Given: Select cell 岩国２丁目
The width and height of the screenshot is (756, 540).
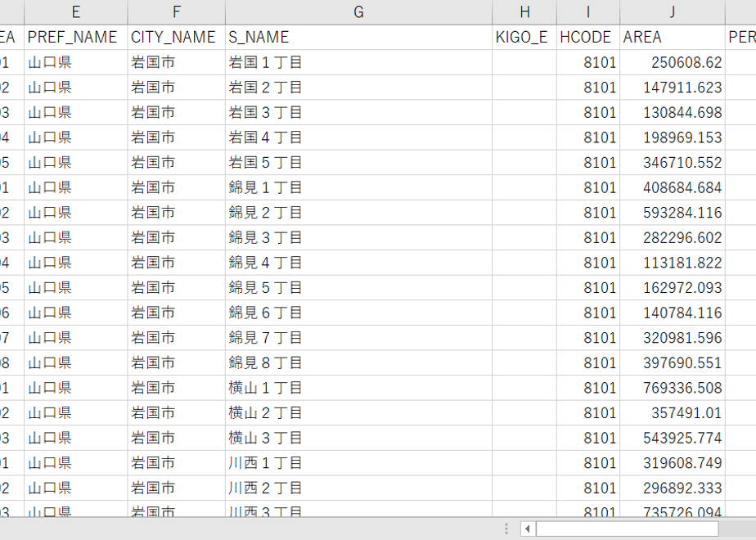Looking at the screenshot, I should click(358, 88).
